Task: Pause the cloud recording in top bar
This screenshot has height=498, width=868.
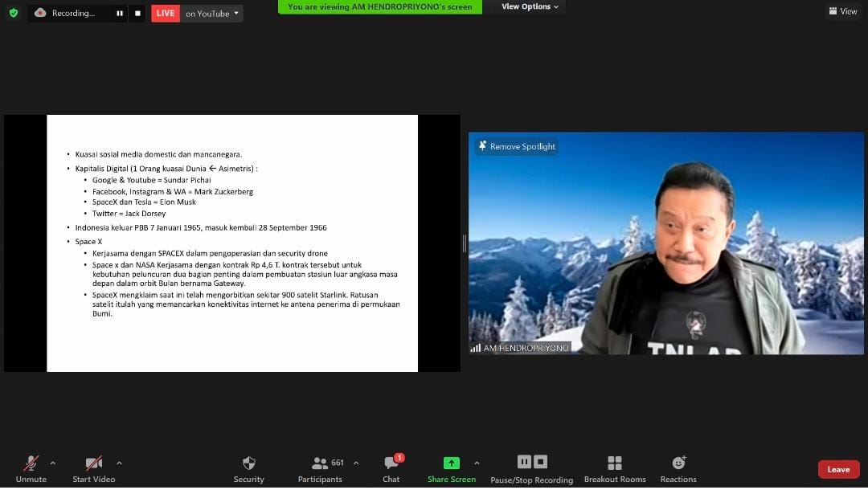Action: tap(120, 14)
